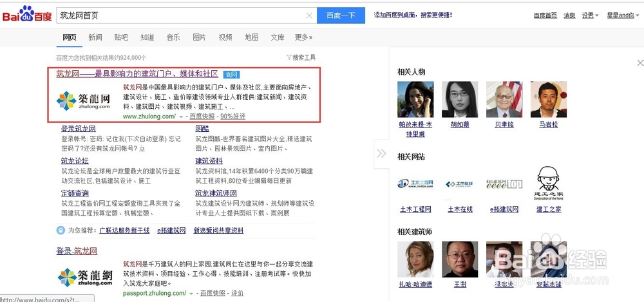The image size is (644, 302).
Task: Click the 王澍 name link
Action: point(460,285)
